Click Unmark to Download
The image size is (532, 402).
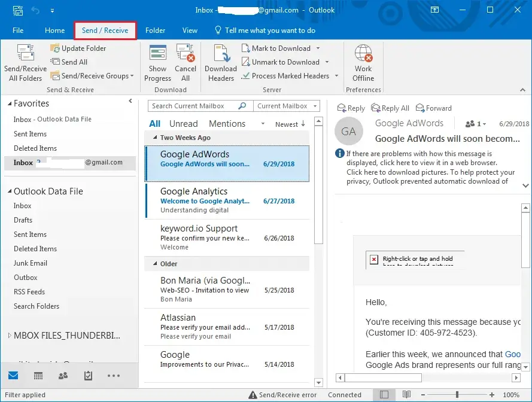281,62
